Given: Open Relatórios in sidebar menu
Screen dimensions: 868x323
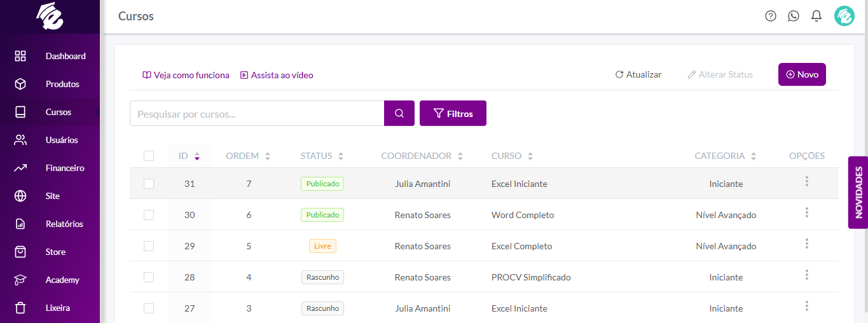Looking at the screenshot, I should click(x=64, y=224).
